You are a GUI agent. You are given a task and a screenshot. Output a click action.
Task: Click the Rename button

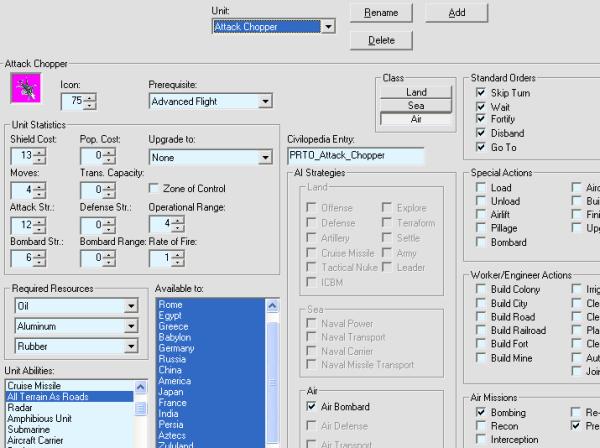381,12
